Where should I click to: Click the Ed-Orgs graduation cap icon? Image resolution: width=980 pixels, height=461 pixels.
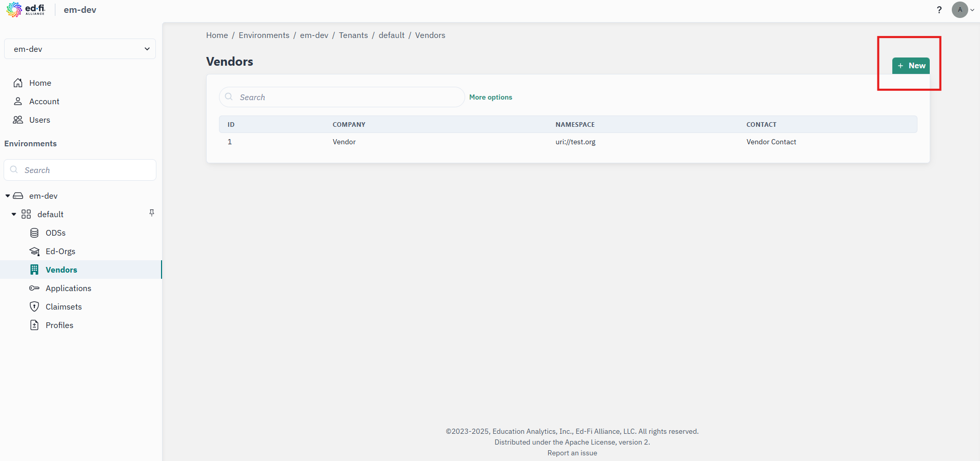34,251
